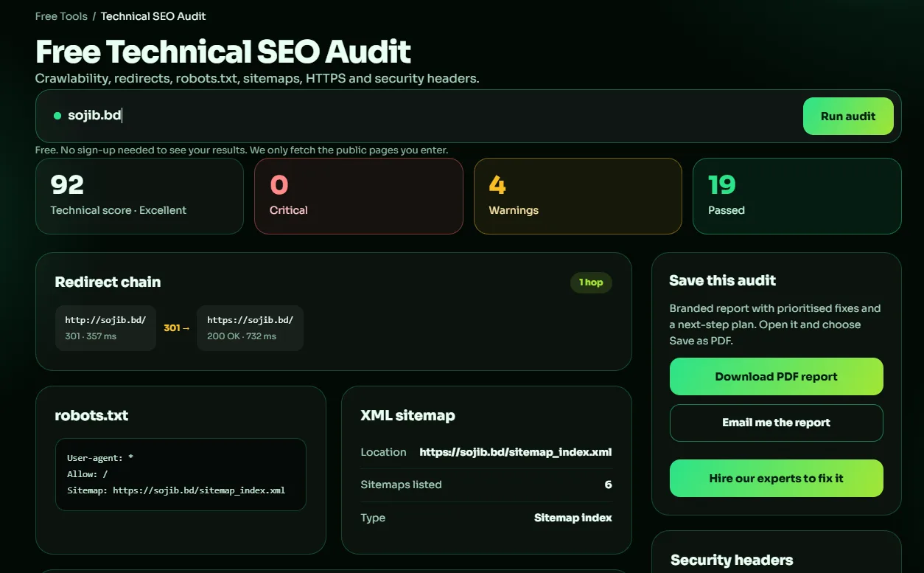Image resolution: width=924 pixels, height=573 pixels.
Task: Open the 19 Passed card
Action: 797,196
